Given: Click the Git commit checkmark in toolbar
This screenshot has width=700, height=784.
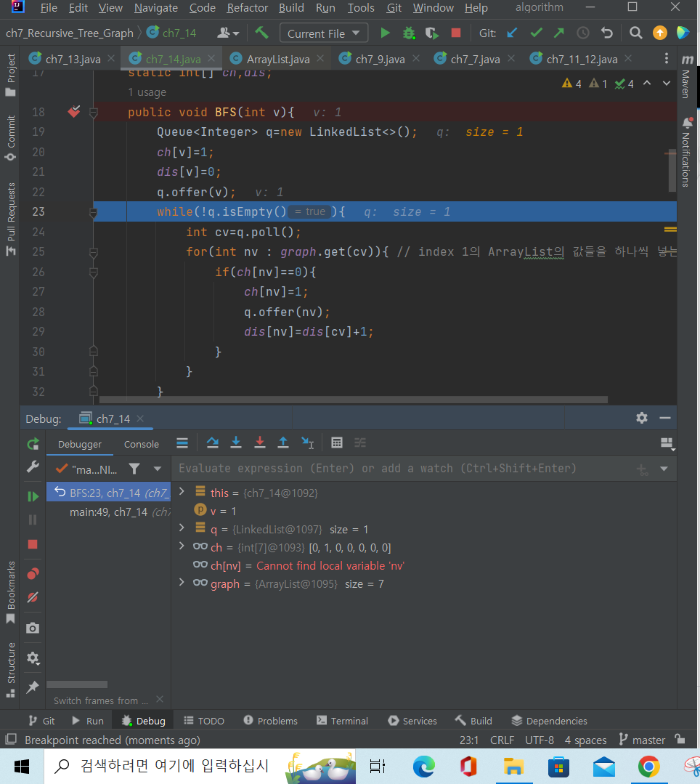Looking at the screenshot, I should 536,33.
